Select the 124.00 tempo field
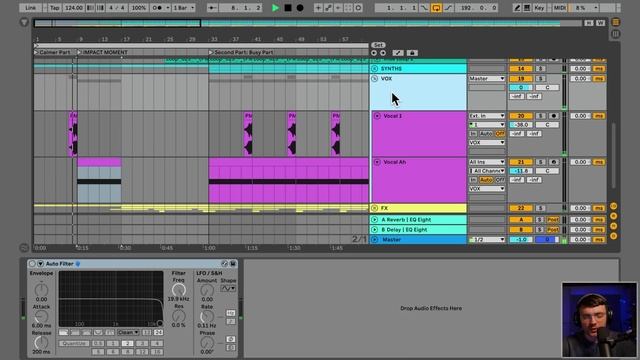The image size is (640, 360). coord(74,8)
